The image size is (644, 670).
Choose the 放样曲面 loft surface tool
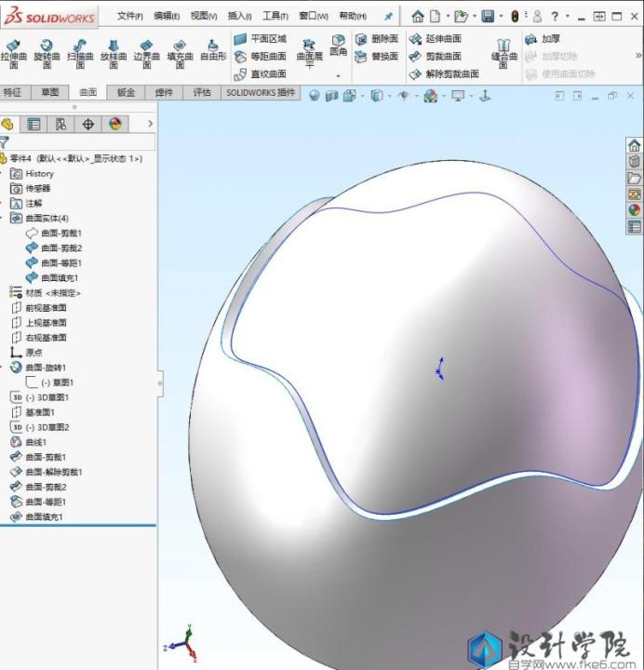point(112,54)
